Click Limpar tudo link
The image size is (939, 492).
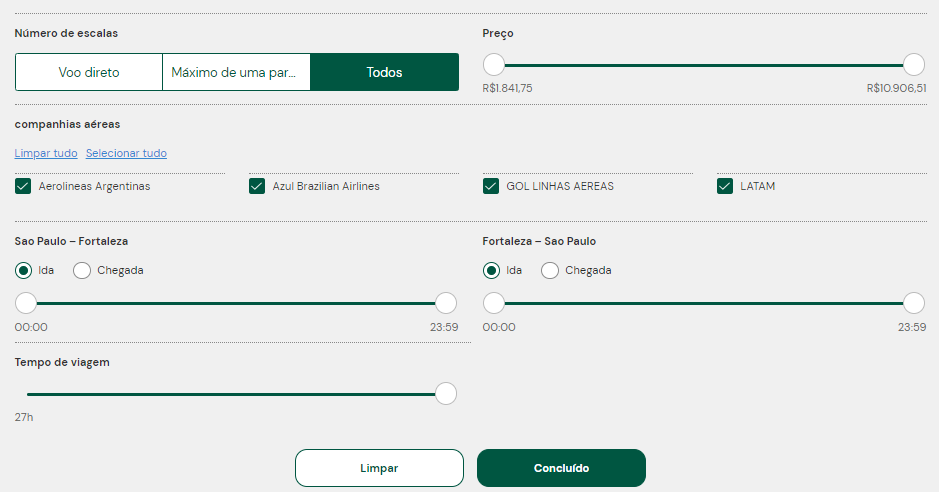(46, 153)
